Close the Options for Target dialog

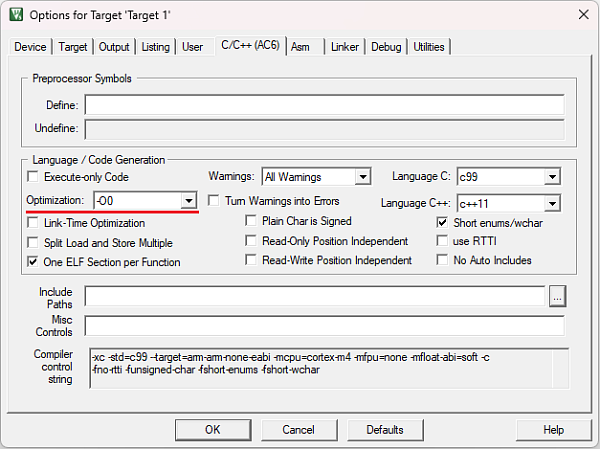583,14
